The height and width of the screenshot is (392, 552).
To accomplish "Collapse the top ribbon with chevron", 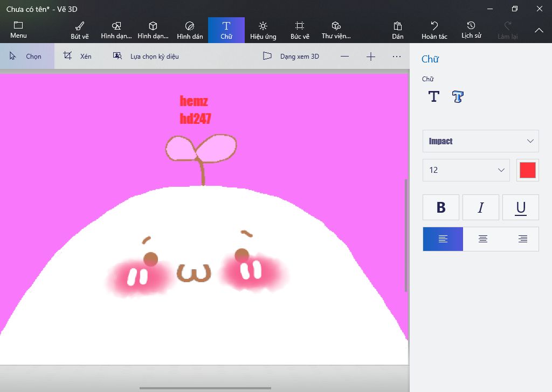I will [539, 31].
